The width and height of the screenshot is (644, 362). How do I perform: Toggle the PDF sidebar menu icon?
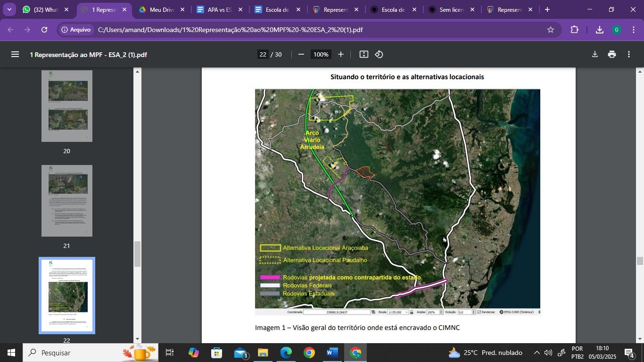(x=15, y=54)
